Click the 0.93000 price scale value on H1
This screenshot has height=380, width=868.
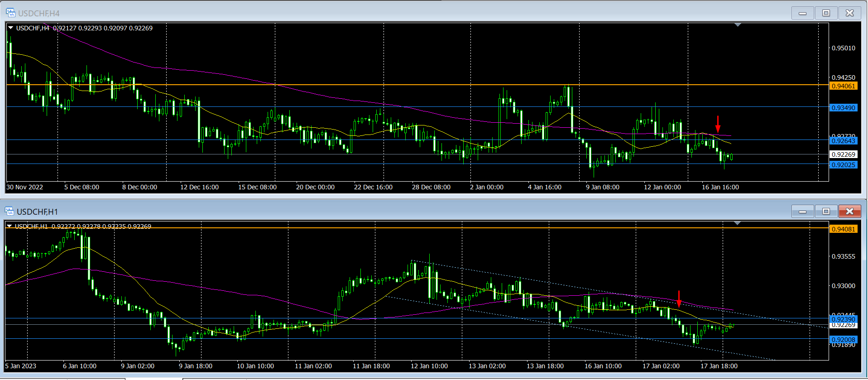844,286
